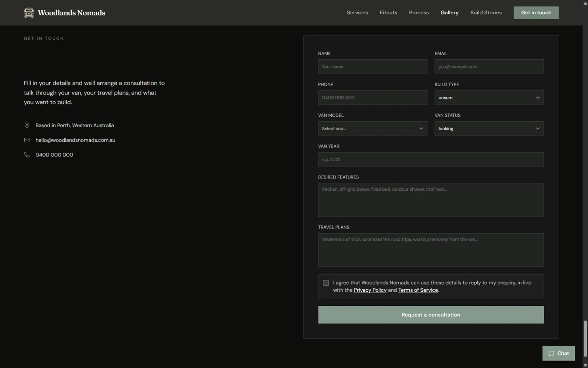Submit with Request a consultation button
Screen dimensions: 588x368
[431, 315]
